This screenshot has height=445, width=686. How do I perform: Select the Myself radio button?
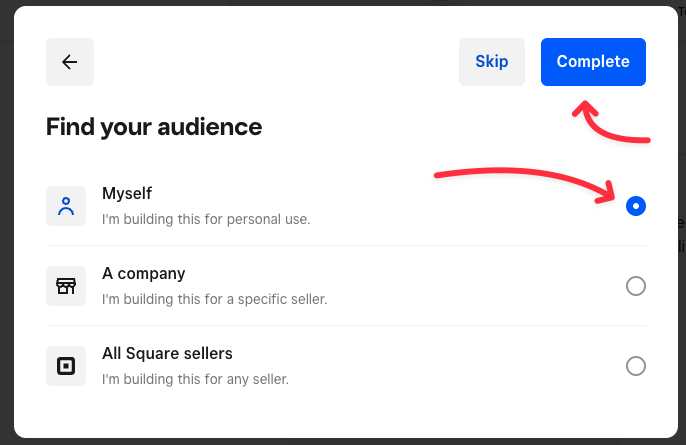(x=635, y=206)
